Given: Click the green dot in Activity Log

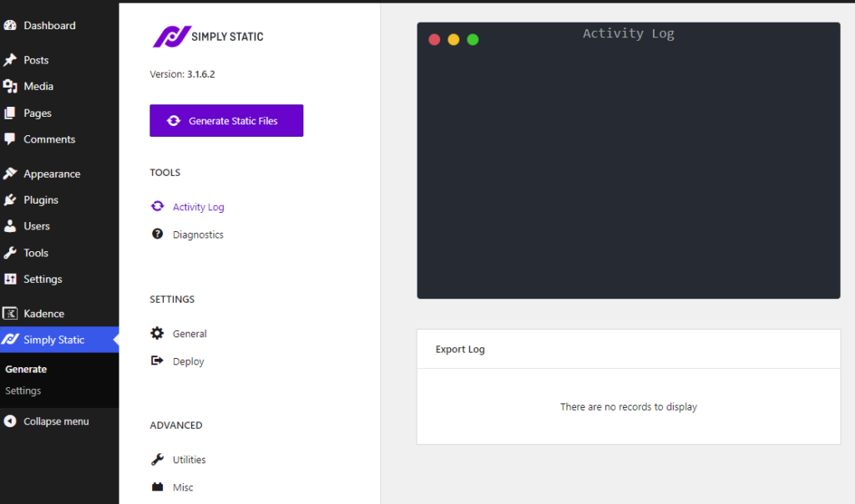Looking at the screenshot, I should [x=473, y=39].
